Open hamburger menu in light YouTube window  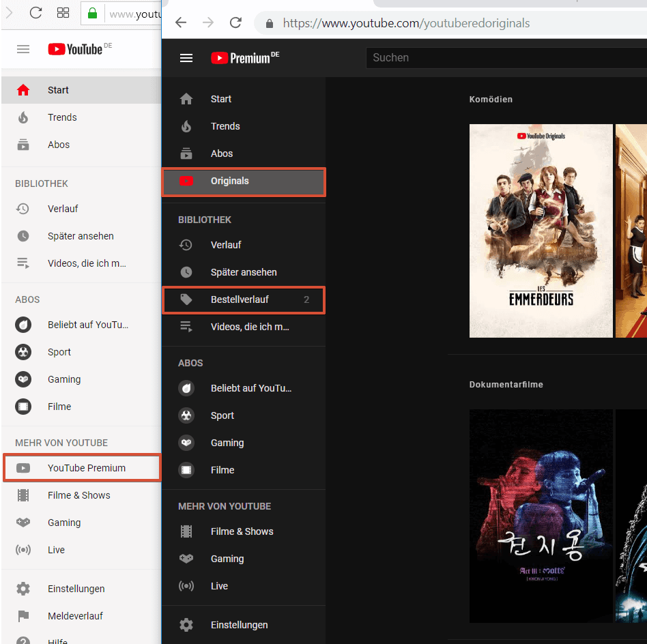tap(23, 50)
